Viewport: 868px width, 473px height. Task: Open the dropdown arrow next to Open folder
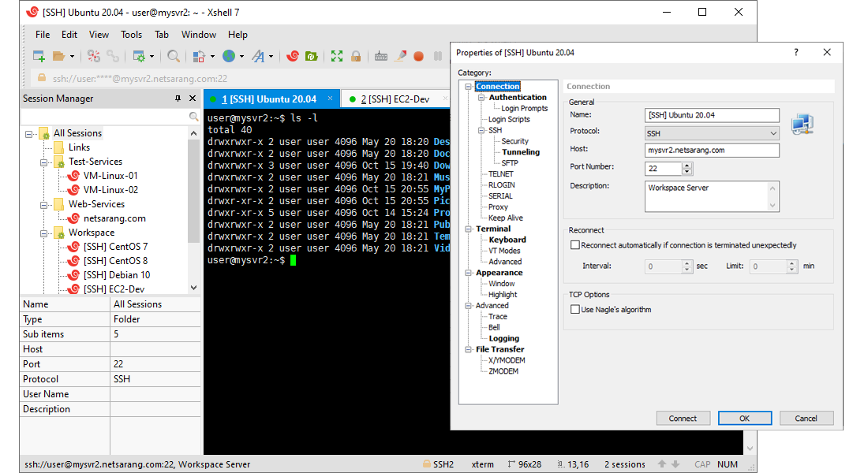72,57
